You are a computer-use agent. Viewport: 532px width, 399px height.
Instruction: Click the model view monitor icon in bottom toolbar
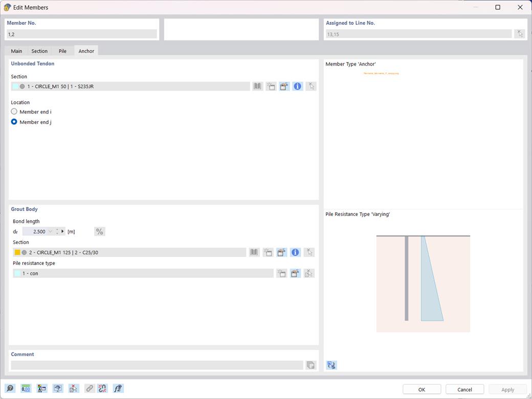coord(58,388)
